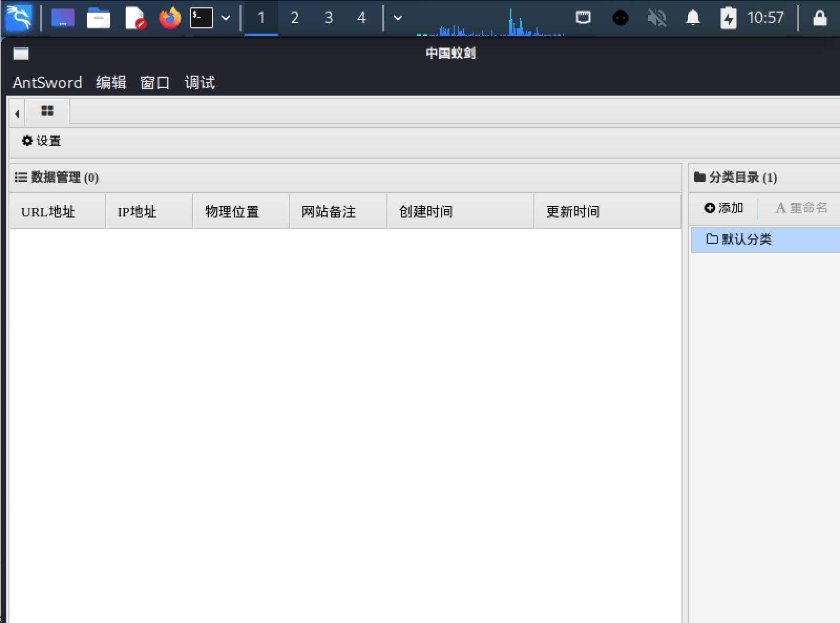Open the 调试 menu
The width and height of the screenshot is (840, 623).
[x=199, y=82]
